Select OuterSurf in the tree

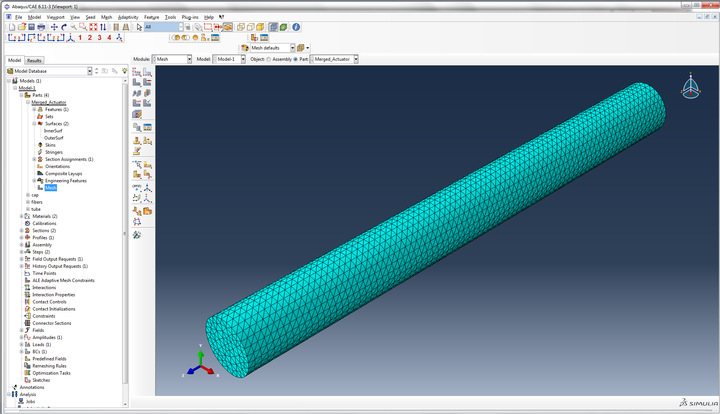53,138
